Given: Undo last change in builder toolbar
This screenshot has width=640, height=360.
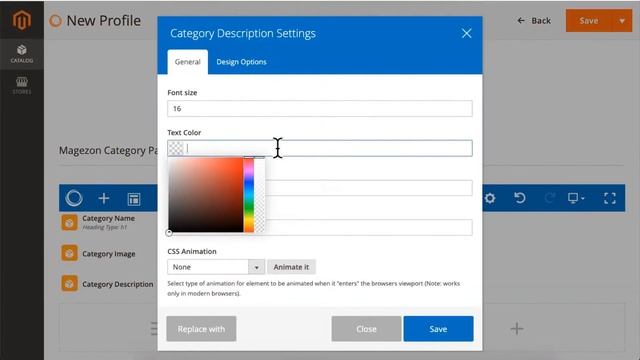Looking at the screenshot, I should (520, 198).
